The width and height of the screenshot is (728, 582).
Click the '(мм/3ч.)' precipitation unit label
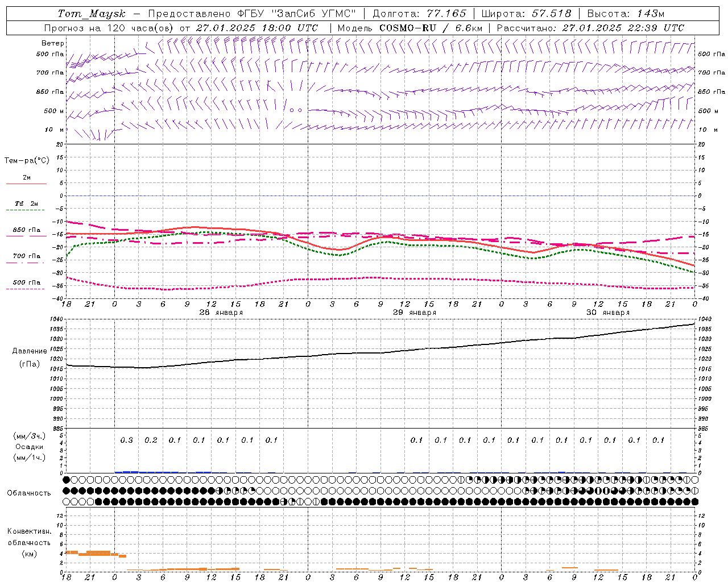30,436
